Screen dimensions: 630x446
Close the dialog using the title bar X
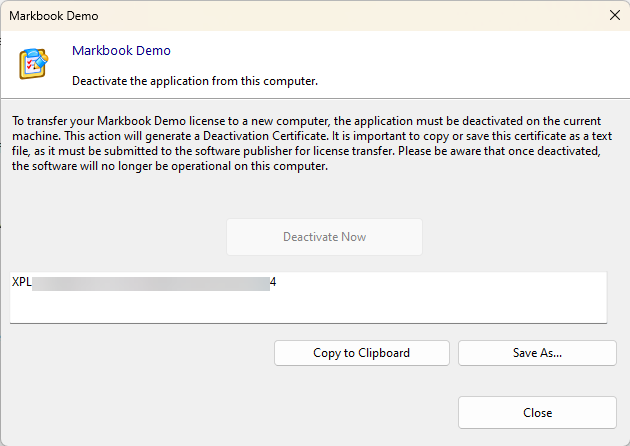coord(614,15)
